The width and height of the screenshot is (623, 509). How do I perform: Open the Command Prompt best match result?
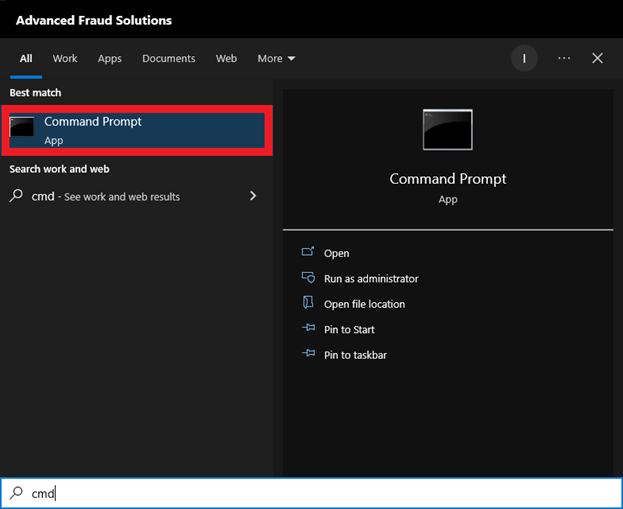pos(137,130)
